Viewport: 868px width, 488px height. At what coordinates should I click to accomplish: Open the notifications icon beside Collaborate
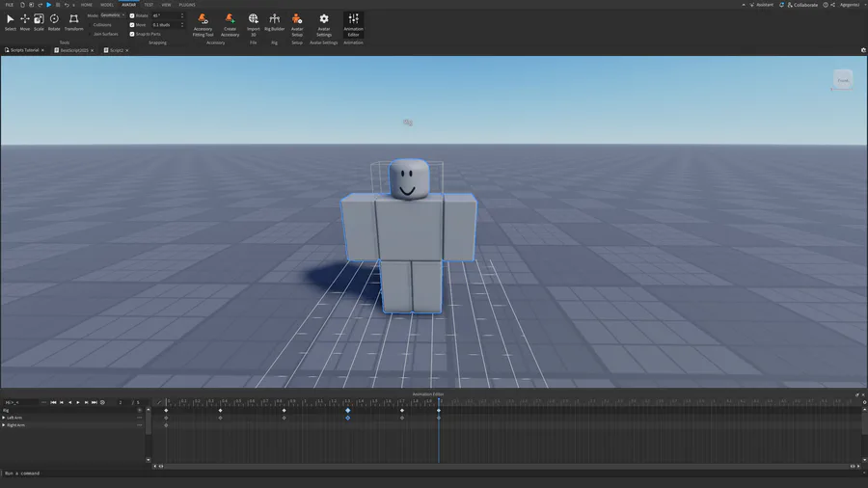pyautogui.click(x=781, y=5)
